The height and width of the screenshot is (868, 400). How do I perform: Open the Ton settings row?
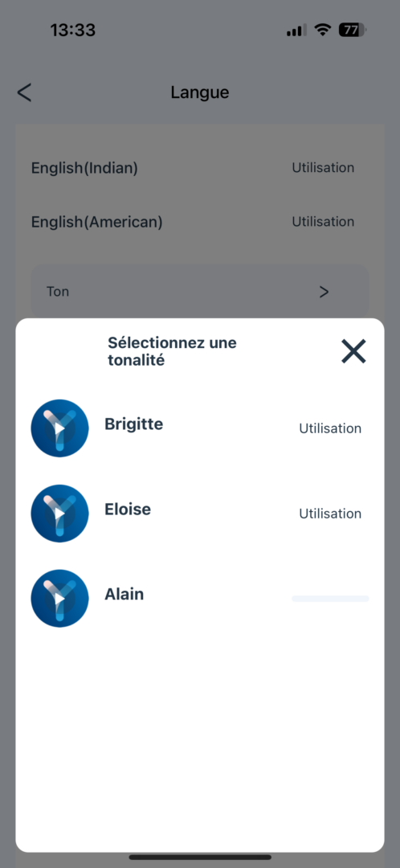pyautogui.click(x=200, y=292)
